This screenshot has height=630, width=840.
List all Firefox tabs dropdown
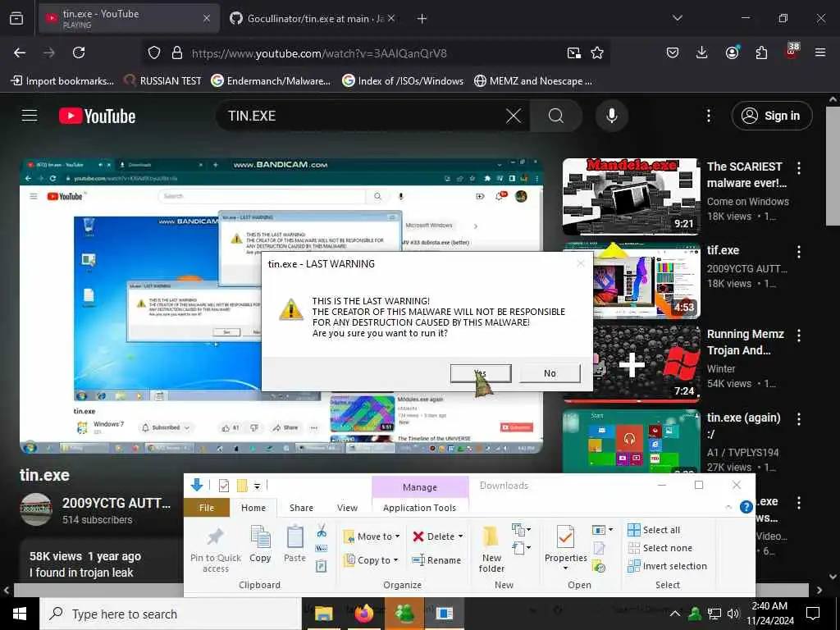[677, 18]
